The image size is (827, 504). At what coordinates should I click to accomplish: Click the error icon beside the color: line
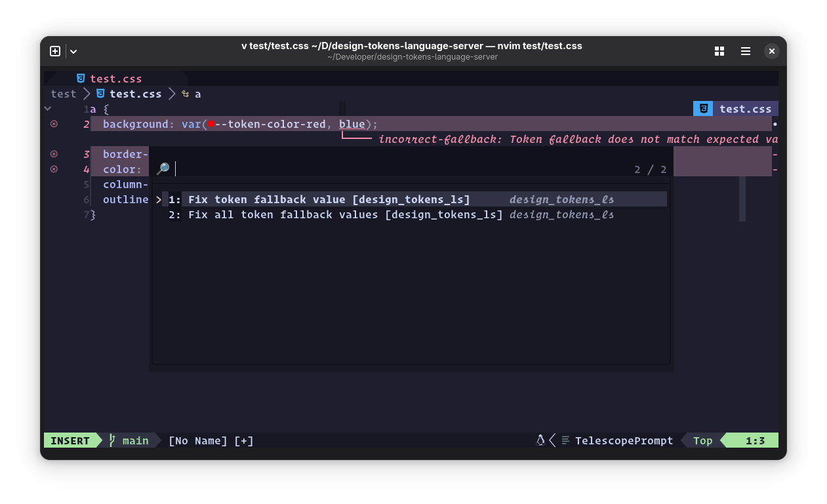[x=54, y=169]
